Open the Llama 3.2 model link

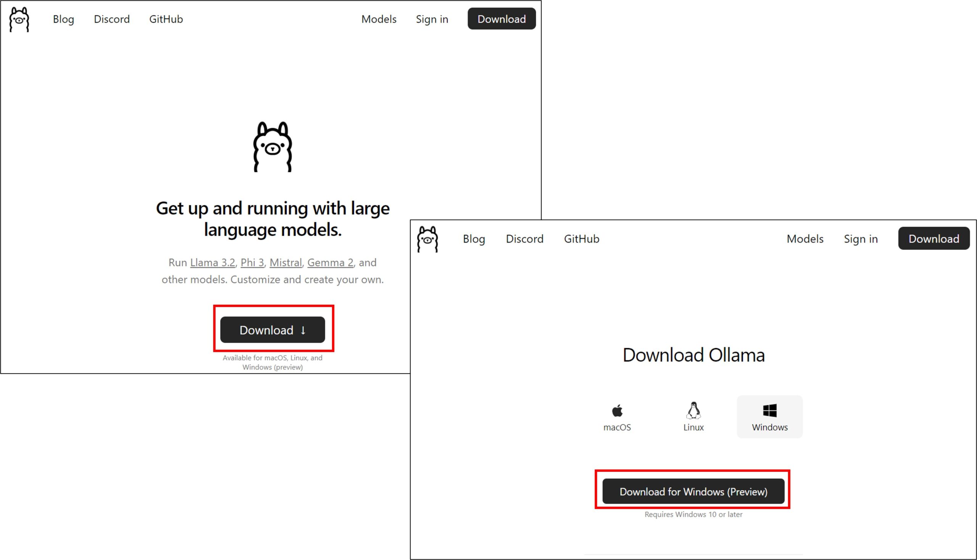pos(213,263)
